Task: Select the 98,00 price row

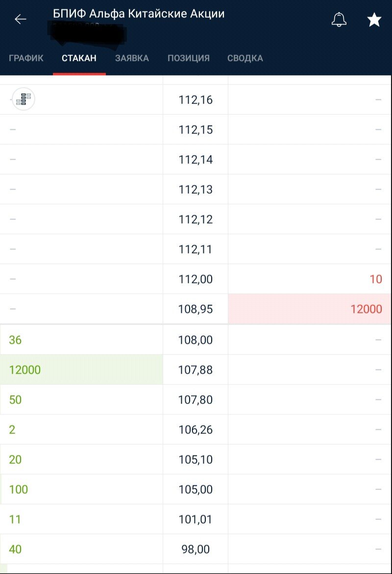Action: pyautogui.click(x=196, y=549)
